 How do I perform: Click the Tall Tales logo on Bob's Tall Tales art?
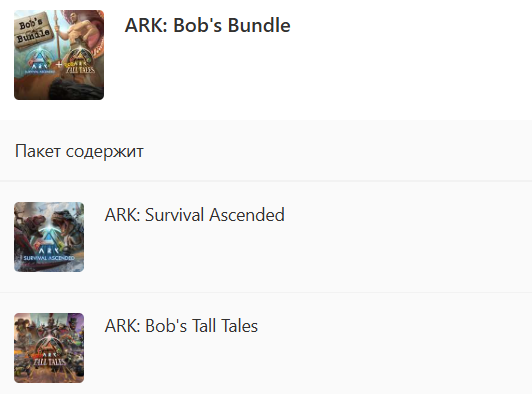[49, 356]
